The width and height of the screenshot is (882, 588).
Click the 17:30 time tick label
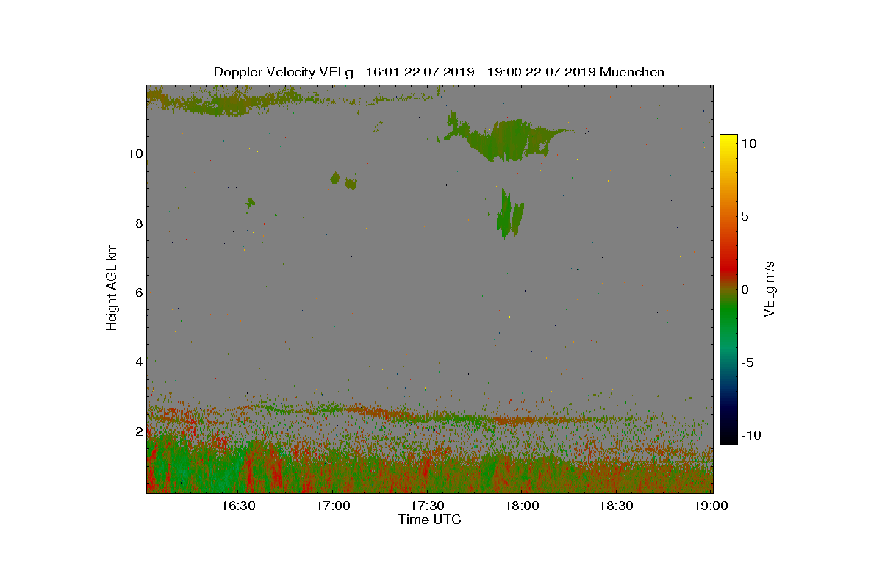427,506
